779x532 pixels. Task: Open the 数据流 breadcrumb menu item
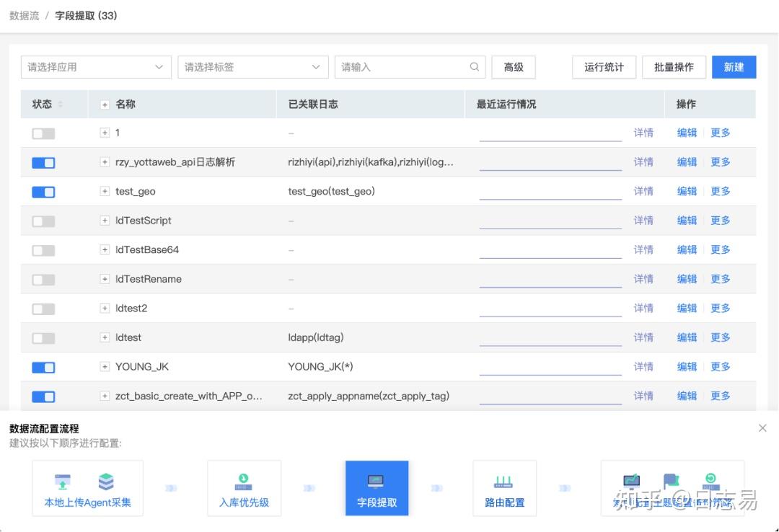24,15
